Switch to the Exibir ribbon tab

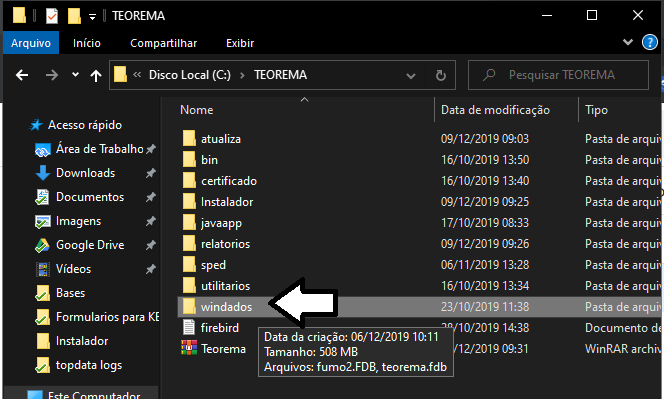240,43
